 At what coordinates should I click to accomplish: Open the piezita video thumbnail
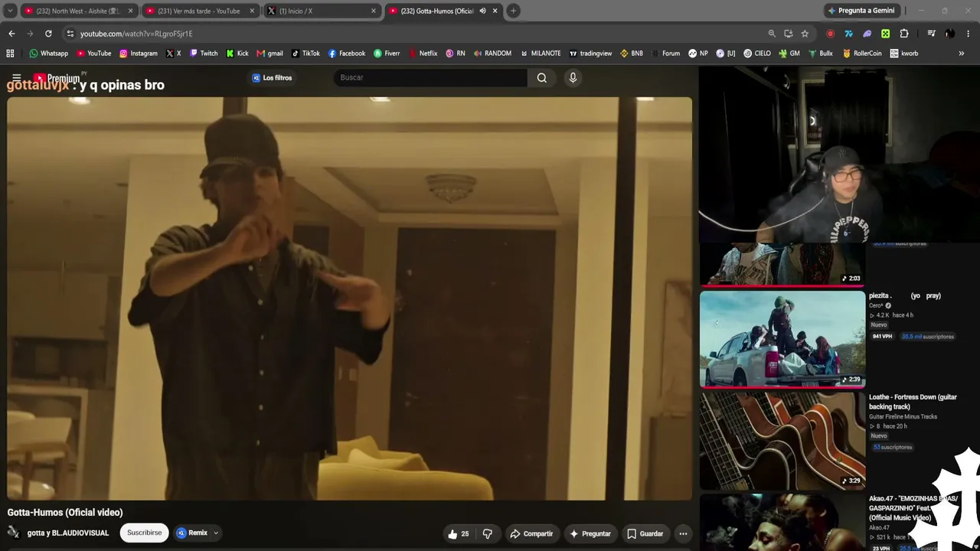click(782, 339)
